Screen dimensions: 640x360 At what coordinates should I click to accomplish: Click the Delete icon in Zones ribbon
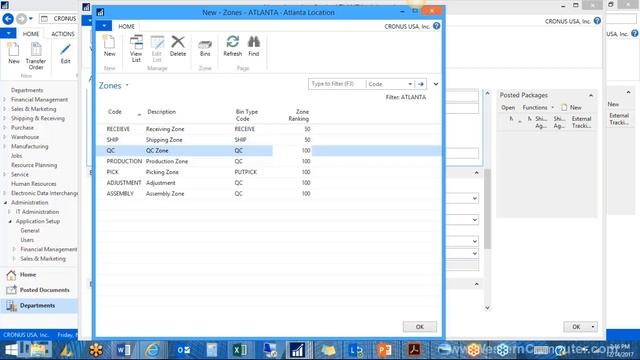178,46
